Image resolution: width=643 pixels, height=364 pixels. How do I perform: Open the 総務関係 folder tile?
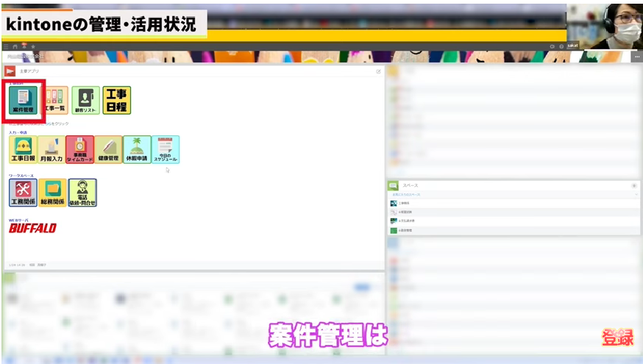pos(52,193)
